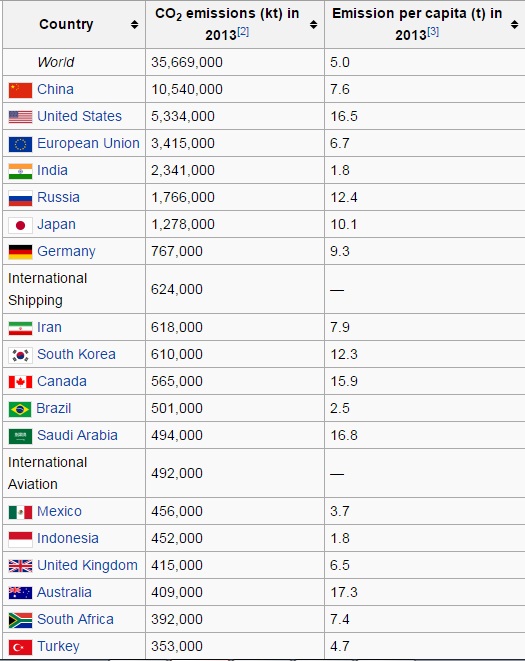Click the South Africa flag icon
Viewport: 525px width, 661px height.
pyautogui.click(x=20, y=620)
